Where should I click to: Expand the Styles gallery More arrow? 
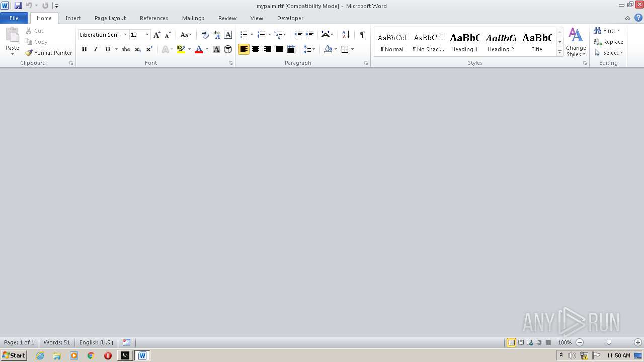[559, 52]
